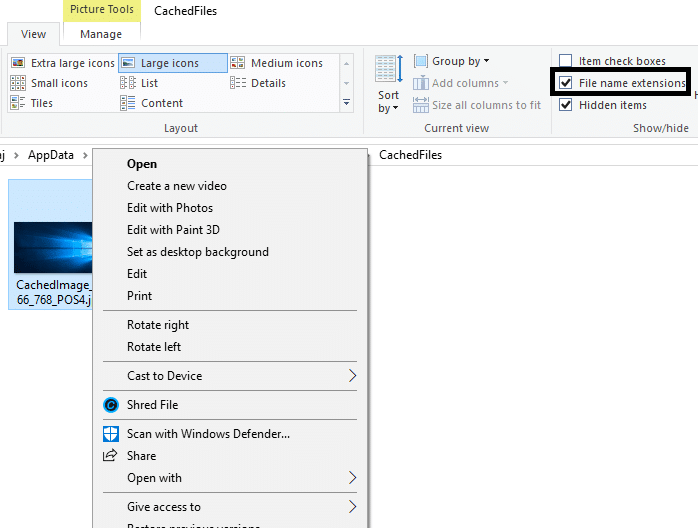Select Scan with Windows Defender

pos(230,434)
